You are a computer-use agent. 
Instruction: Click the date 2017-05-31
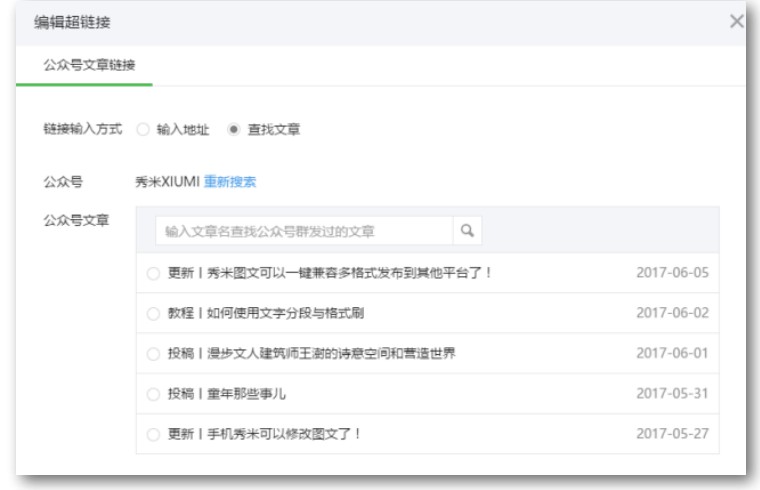tap(672, 394)
